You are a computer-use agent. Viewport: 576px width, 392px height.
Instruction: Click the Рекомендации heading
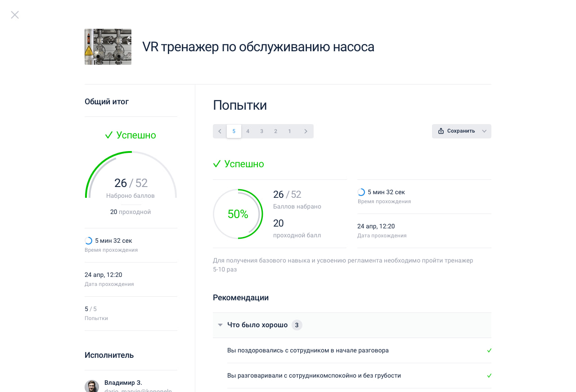(241, 298)
